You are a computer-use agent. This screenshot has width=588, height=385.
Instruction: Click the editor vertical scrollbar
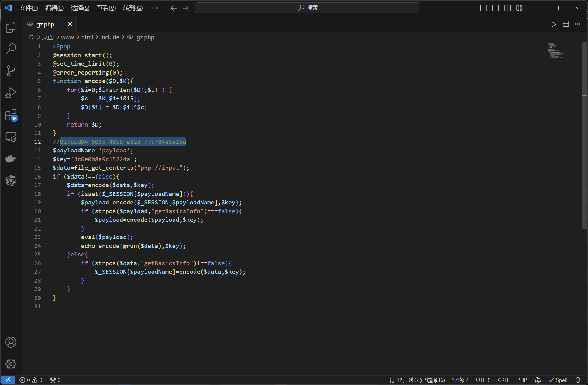[584, 135]
